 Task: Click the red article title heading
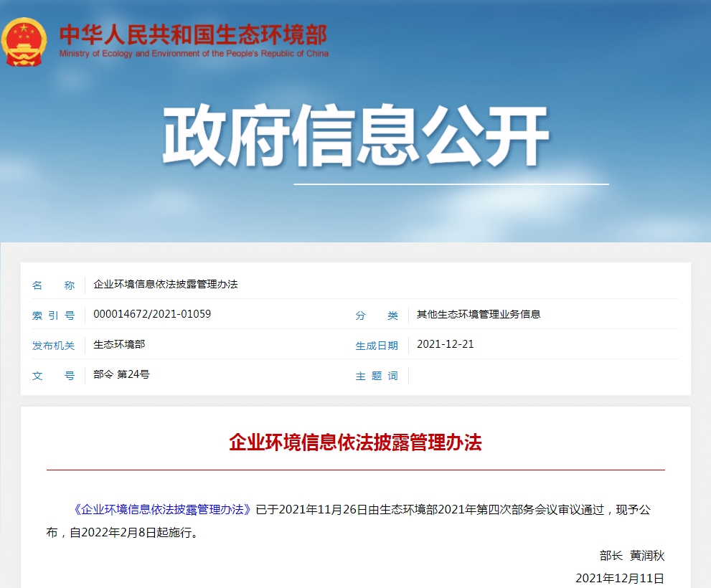(355, 442)
